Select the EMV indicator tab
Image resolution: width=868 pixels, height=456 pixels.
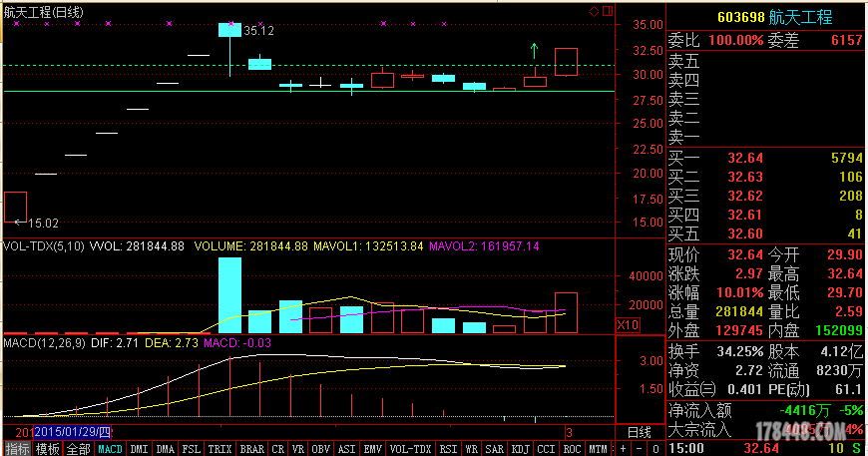[x=372, y=449]
